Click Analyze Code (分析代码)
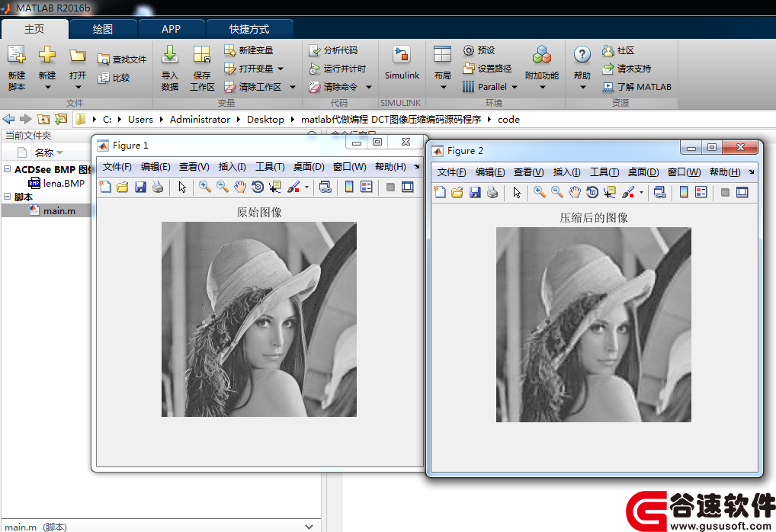 click(332, 50)
